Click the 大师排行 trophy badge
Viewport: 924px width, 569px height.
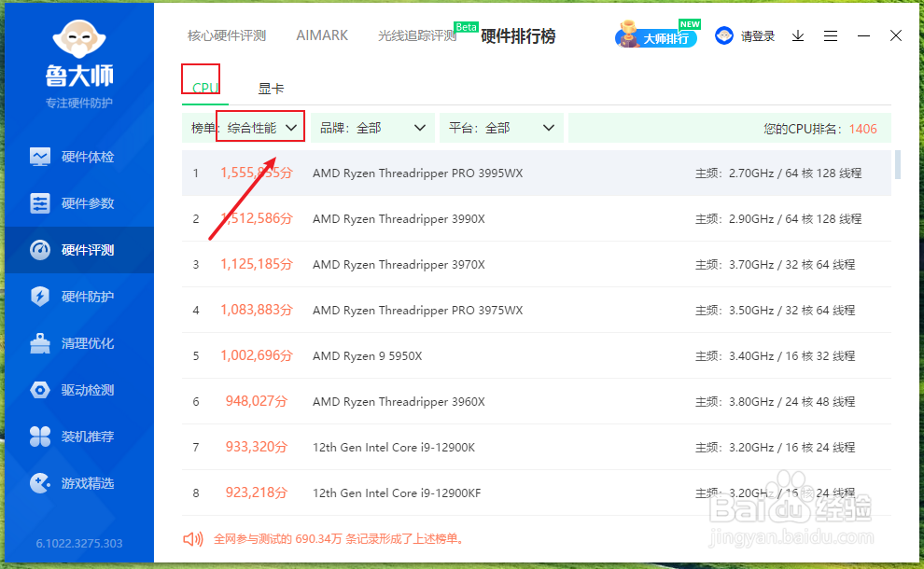pos(656,35)
